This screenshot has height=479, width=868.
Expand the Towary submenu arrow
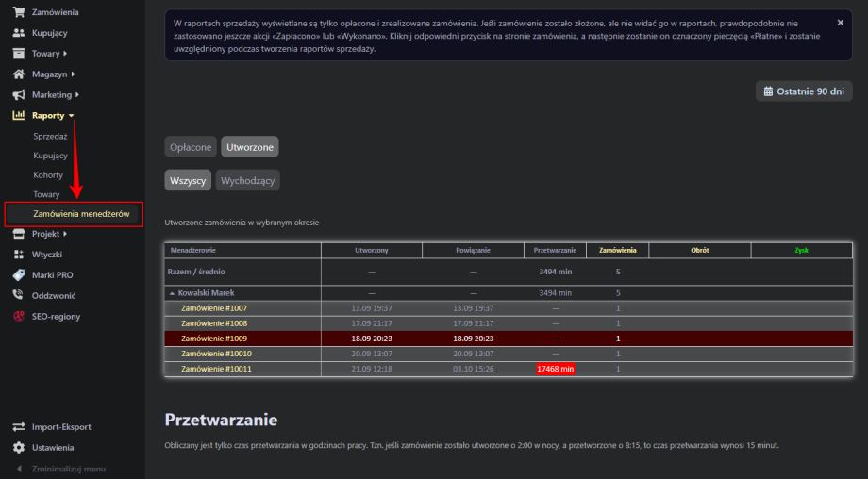coord(66,54)
